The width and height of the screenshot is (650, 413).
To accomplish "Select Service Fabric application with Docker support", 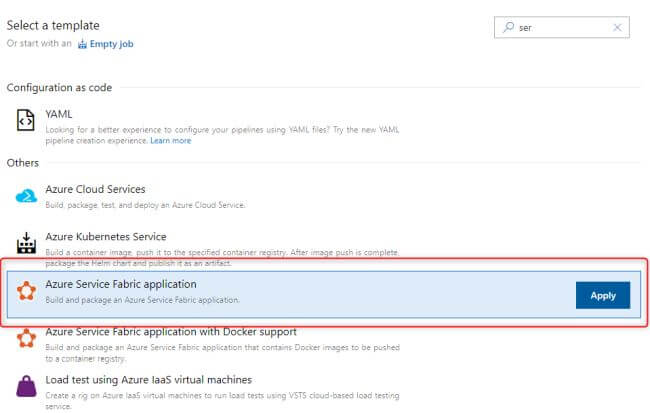I will click(171, 332).
